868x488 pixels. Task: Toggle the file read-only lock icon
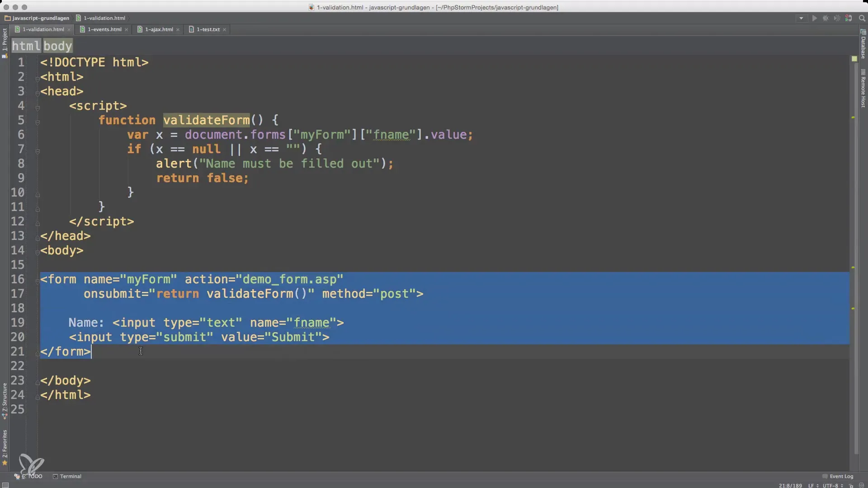(851, 486)
